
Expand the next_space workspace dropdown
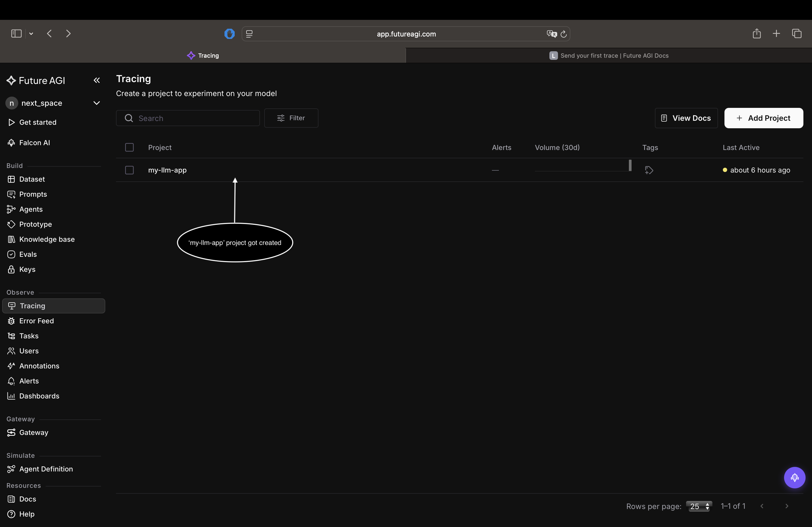(97, 103)
